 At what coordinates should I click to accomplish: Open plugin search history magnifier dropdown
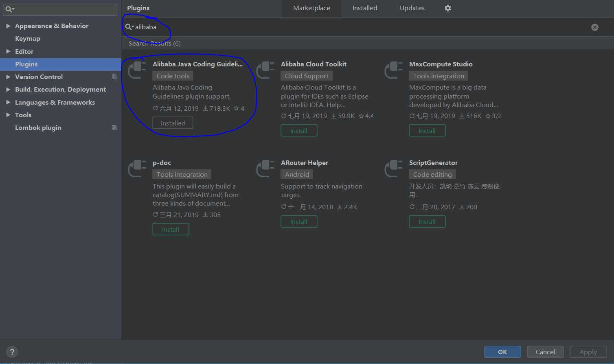point(129,27)
